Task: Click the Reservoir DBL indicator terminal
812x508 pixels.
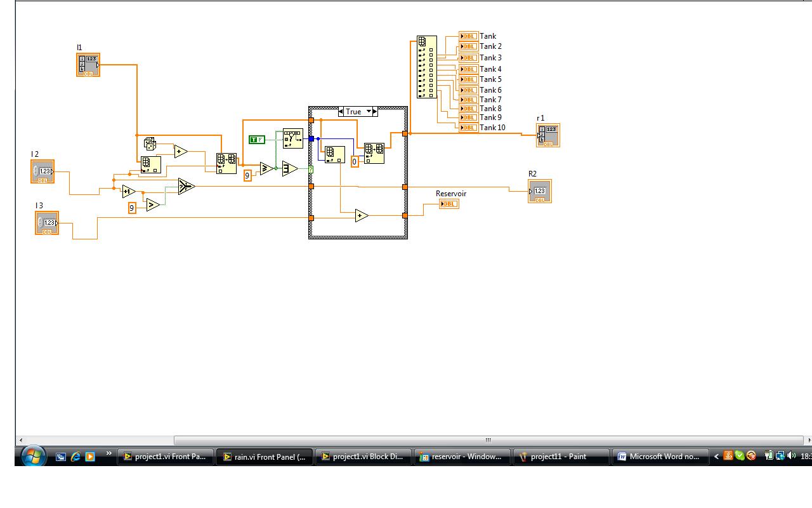Action: (x=449, y=204)
